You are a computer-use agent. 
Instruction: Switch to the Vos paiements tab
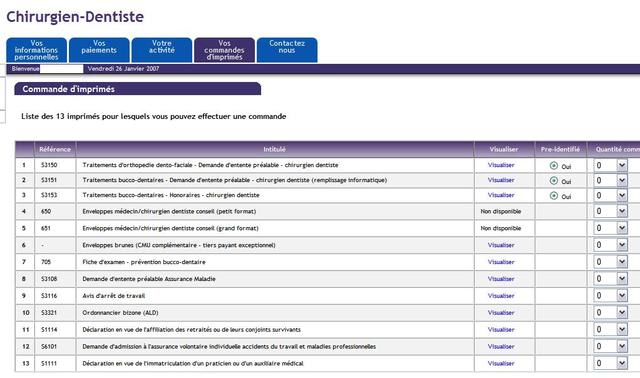99,50
